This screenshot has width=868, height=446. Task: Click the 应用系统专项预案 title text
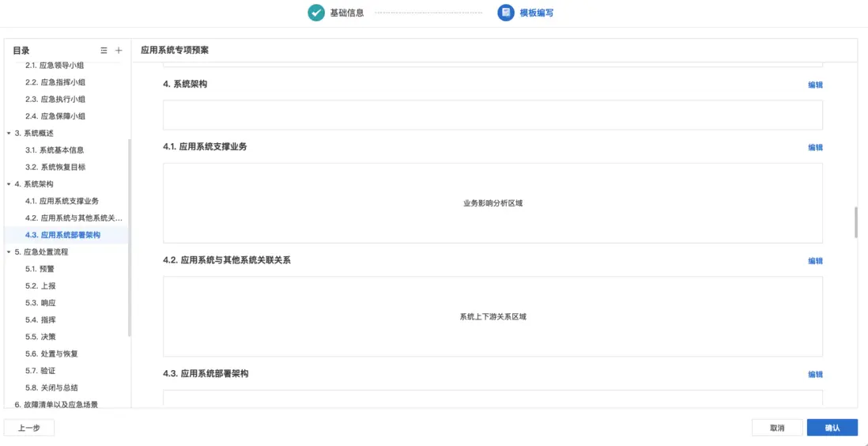[x=175, y=51]
